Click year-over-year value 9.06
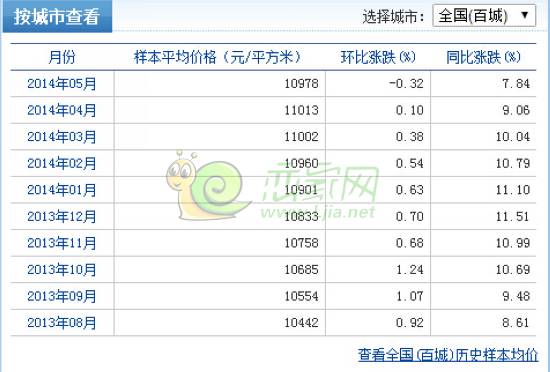 coord(516,110)
